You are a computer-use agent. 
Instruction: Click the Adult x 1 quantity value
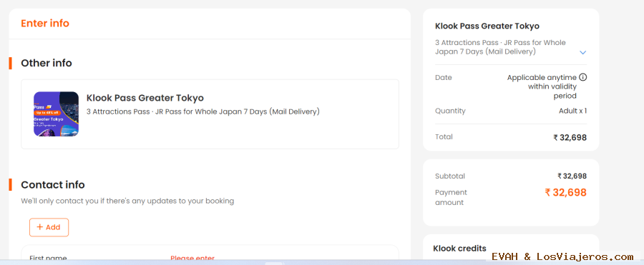tap(572, 111)
